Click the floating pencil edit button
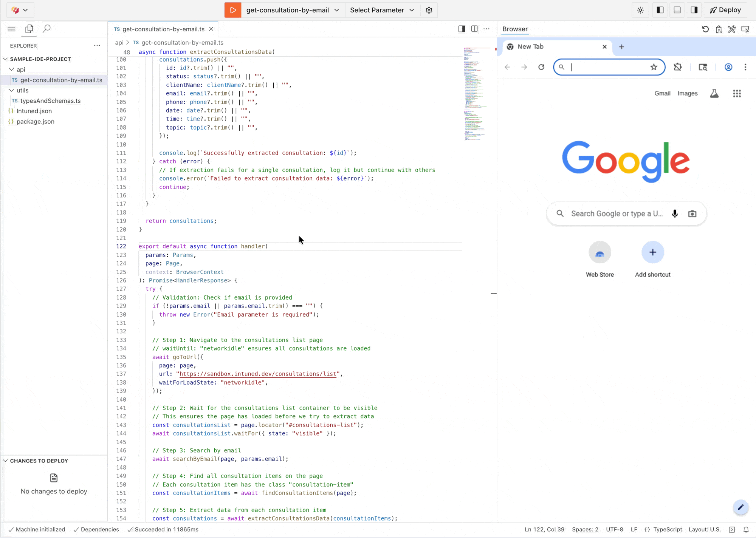 click(x=741, y=508)
